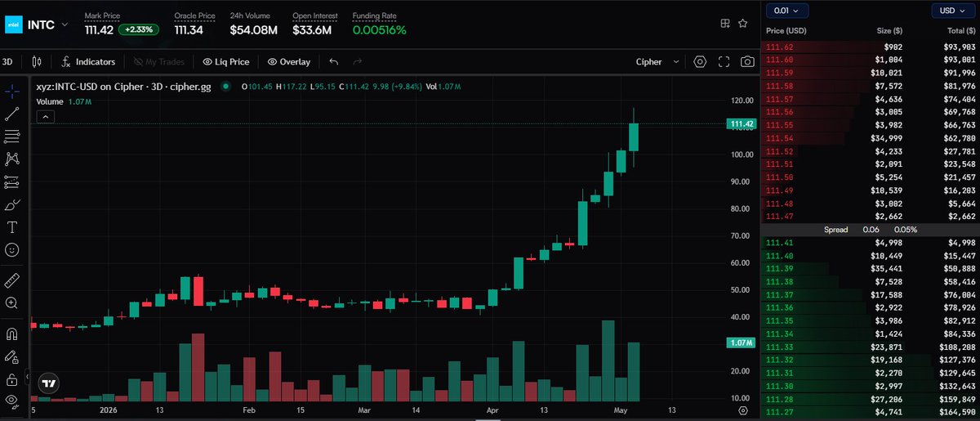Undo last chart action
The width and height of the screenshot is (980, 421).
point(333,61)
